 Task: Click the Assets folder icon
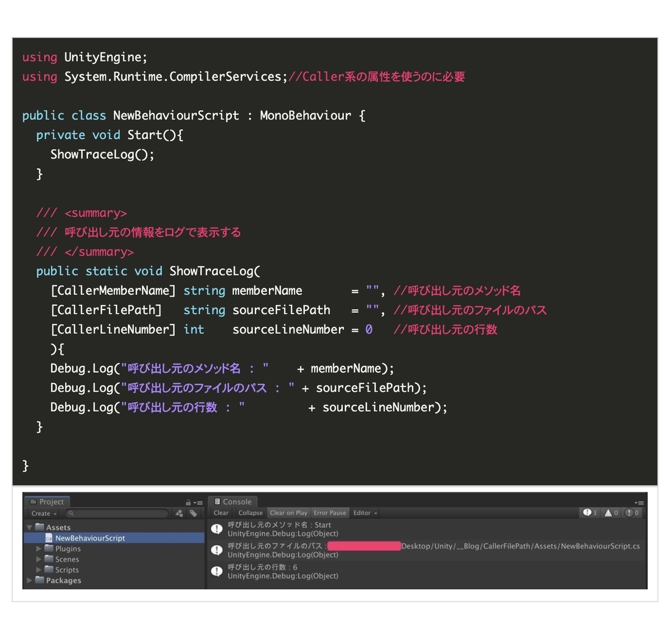[x=39, y=527]
